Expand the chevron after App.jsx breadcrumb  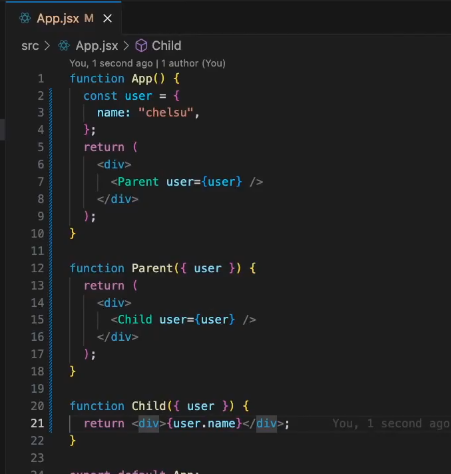pyautogui.click(x=126, y=46)
